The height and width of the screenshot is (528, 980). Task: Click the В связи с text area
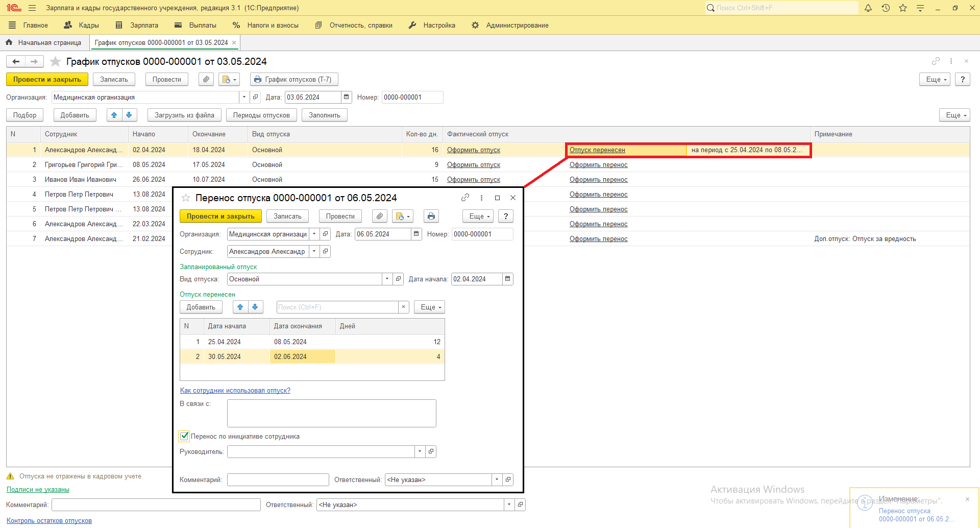332,413
